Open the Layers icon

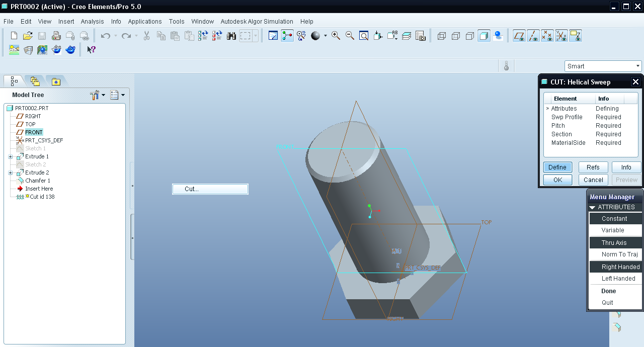[407, 36]
